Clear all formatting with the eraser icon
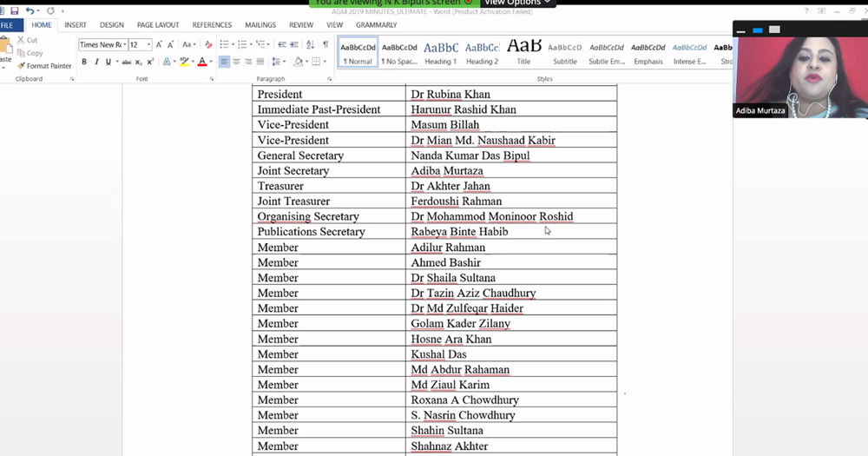Viewport: 868px width, 456px height. pyautogui.click(x=208, y=44)
